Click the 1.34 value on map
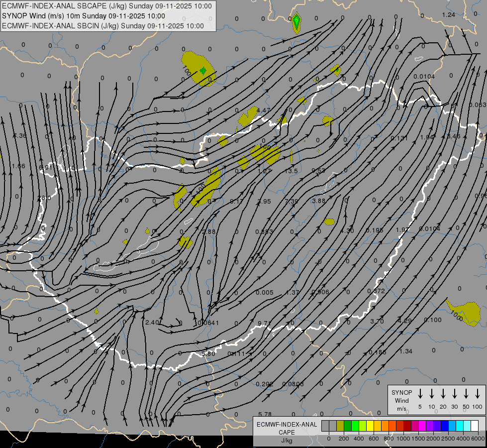Screen dimensions: 487x448 coord(405,351)
